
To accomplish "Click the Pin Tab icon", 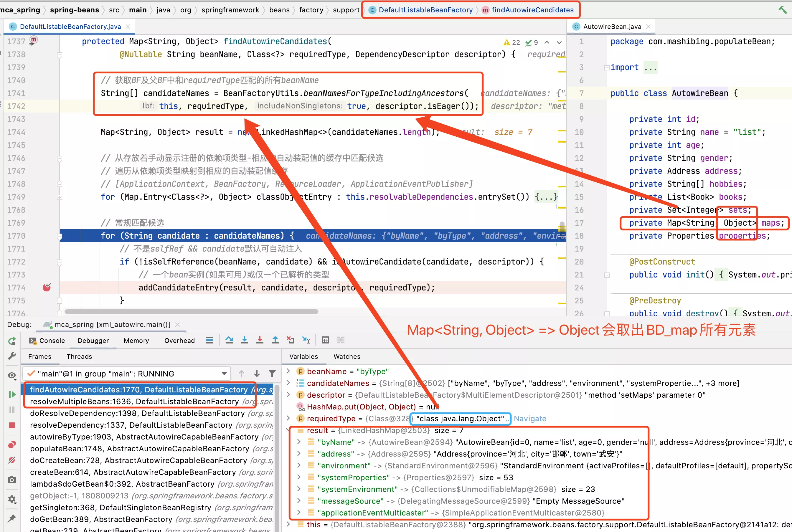I will 12,518.
